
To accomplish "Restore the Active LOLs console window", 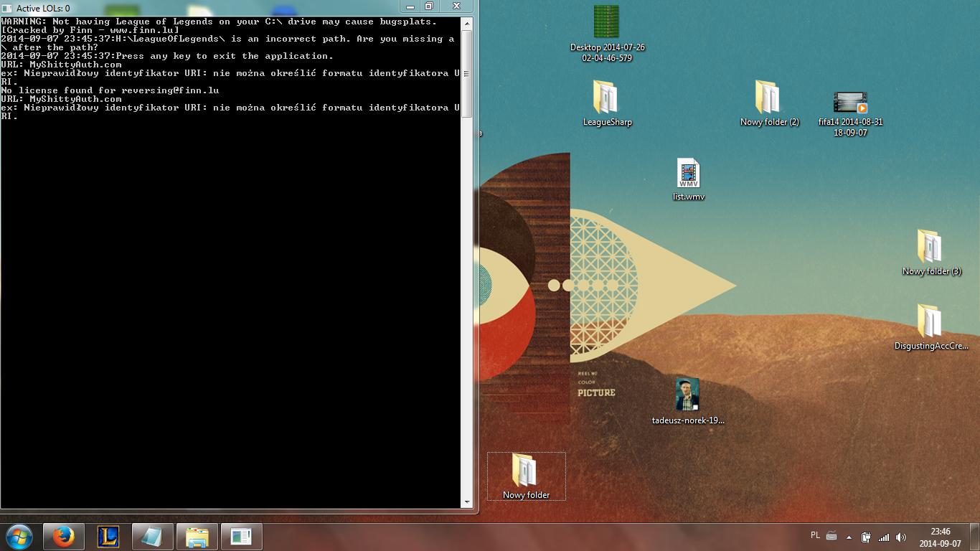I will [x=429, y=6].
